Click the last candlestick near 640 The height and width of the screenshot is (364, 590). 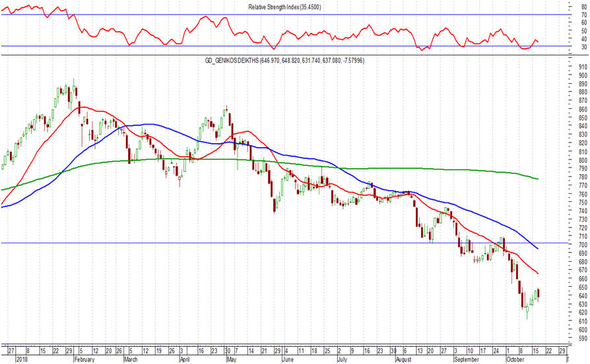539,293
